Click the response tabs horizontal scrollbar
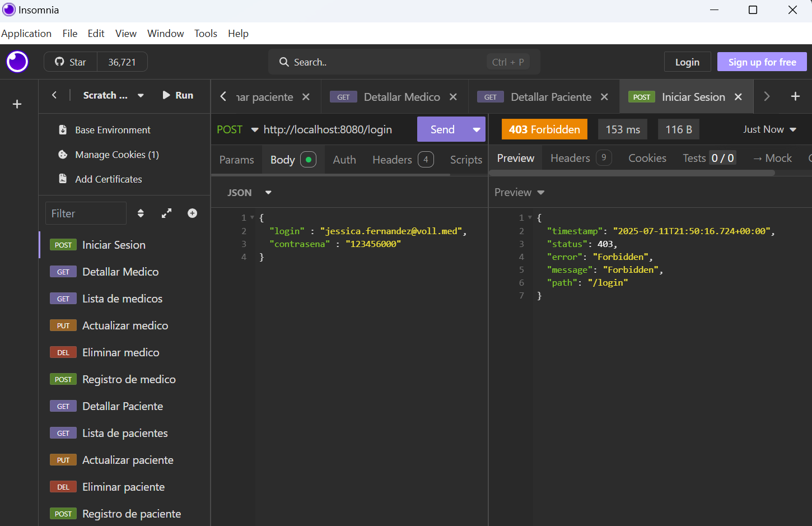 (632, 173)
